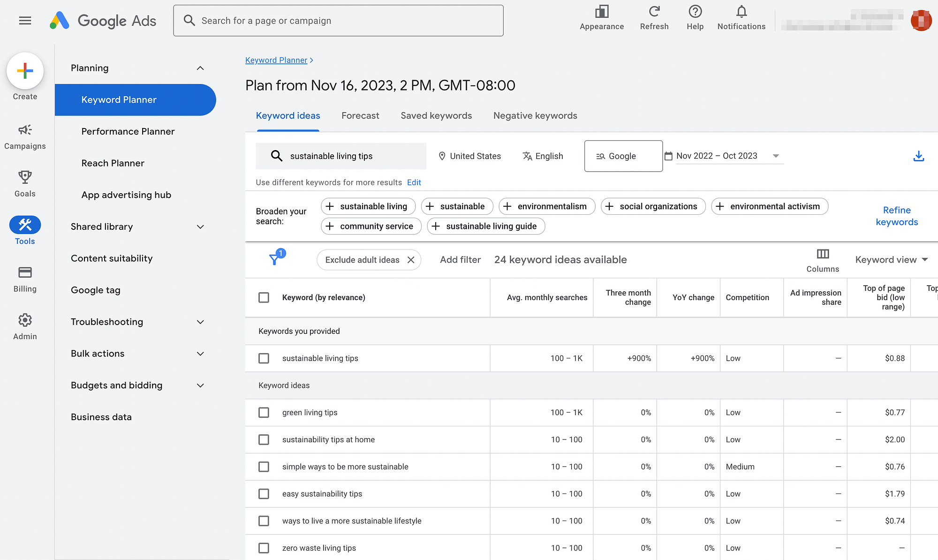This screenshot has height=560, width=938.
Task: Open the Notifications bell
Action: point(741,12)
